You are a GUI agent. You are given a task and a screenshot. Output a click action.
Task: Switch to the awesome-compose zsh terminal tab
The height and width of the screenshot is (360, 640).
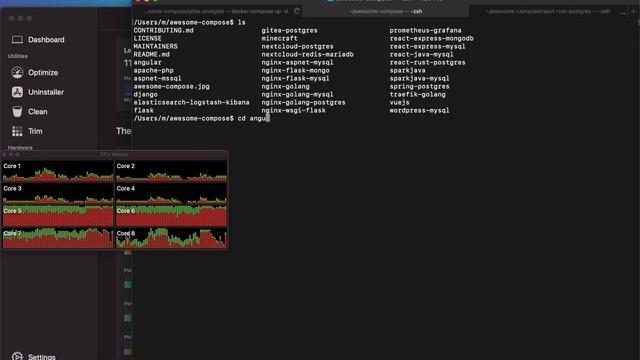click(x=386, y=11)
